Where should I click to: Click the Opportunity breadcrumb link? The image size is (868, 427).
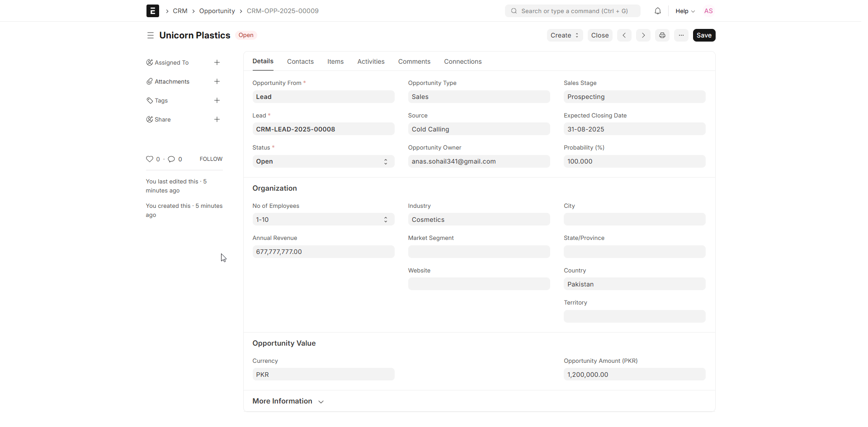(217, 11)
